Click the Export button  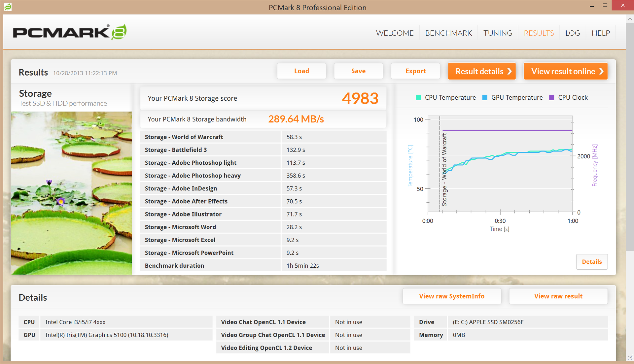coord(415,71)
